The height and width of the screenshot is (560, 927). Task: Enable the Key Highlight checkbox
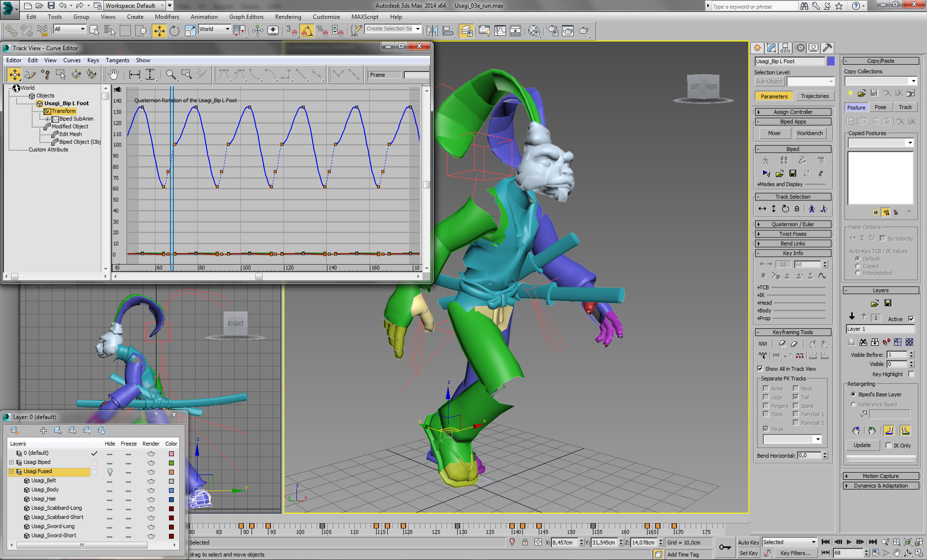(911, 374)
